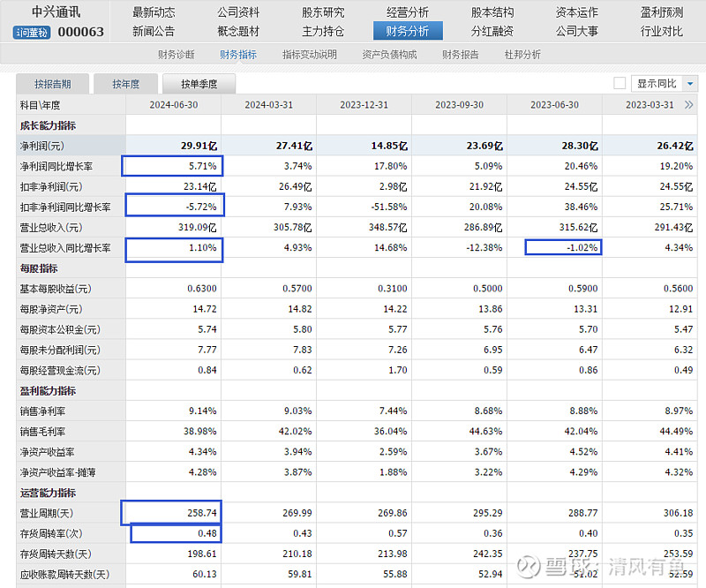Click 应收账款周转天数(天) row label
Screen dimensions: 706x588
point(64,575)
